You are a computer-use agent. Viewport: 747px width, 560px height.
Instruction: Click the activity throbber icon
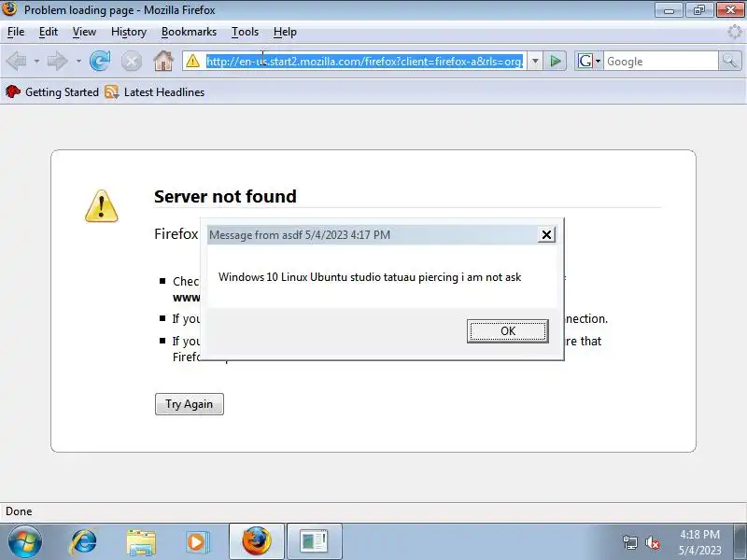(x=734, y=32)
